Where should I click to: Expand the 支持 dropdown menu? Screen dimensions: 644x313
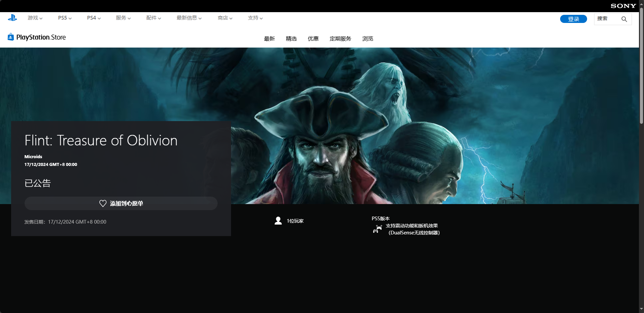pyautogui.click(x=255, y=18)
